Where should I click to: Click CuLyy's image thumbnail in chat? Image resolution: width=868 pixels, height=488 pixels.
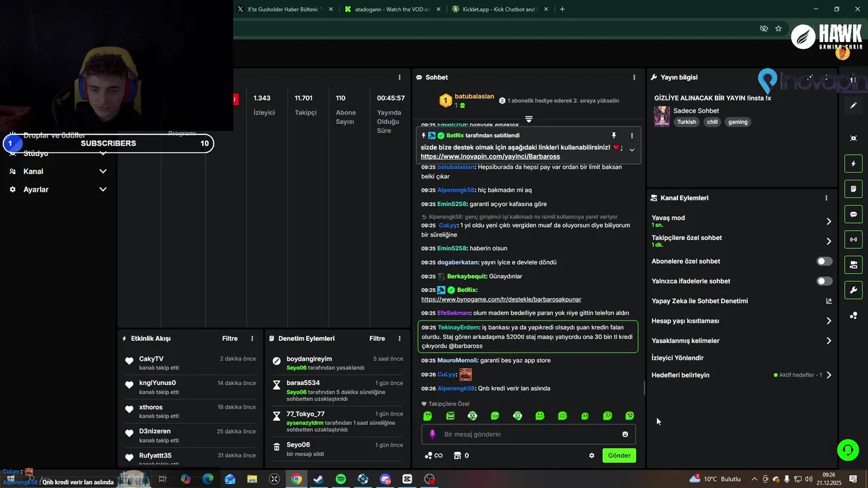[465, 374]
